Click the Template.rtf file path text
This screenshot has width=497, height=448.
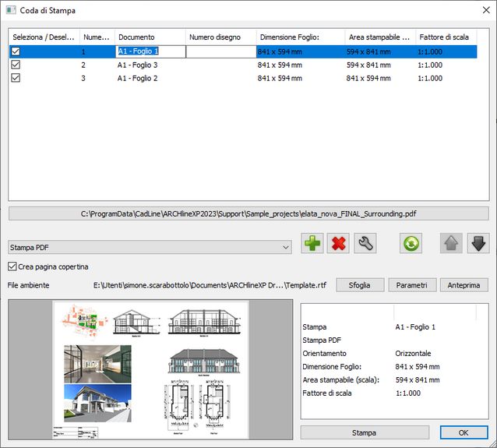(x=210, y=285)
